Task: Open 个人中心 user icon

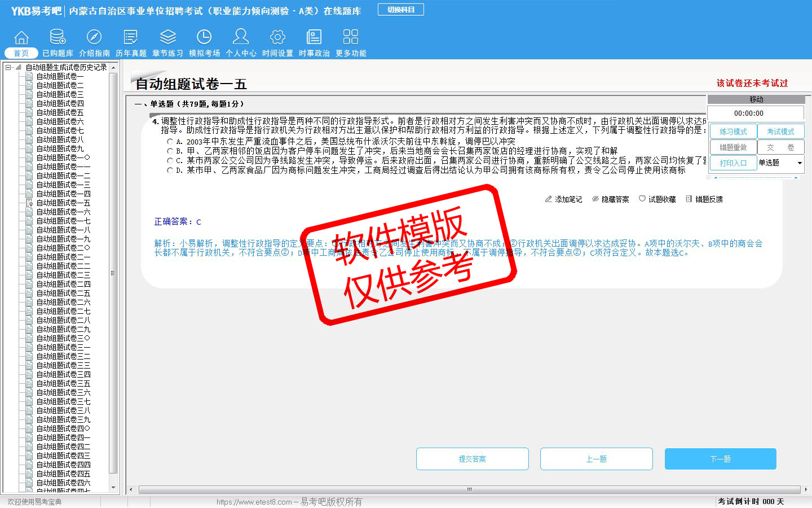Action: (241, 38)
